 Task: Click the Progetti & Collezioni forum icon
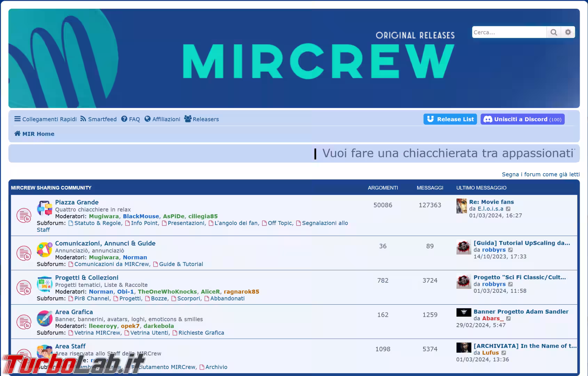pos(45,284)
